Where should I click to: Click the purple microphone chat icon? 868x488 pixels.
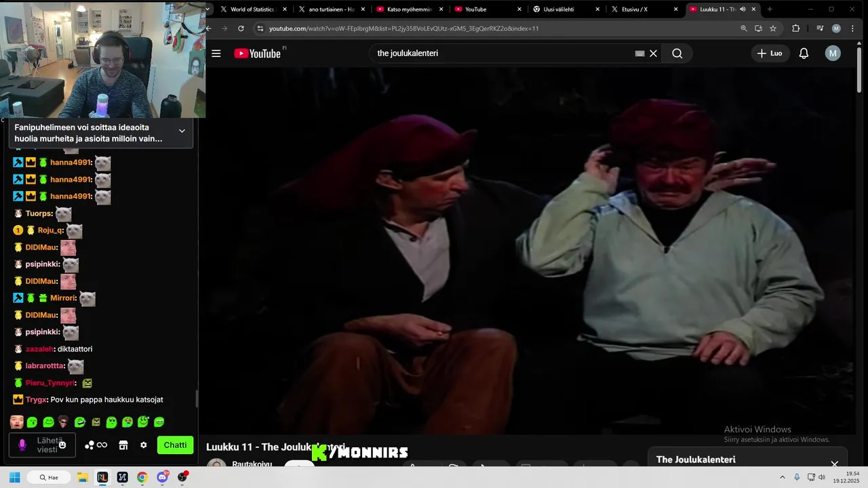[22, 445]
